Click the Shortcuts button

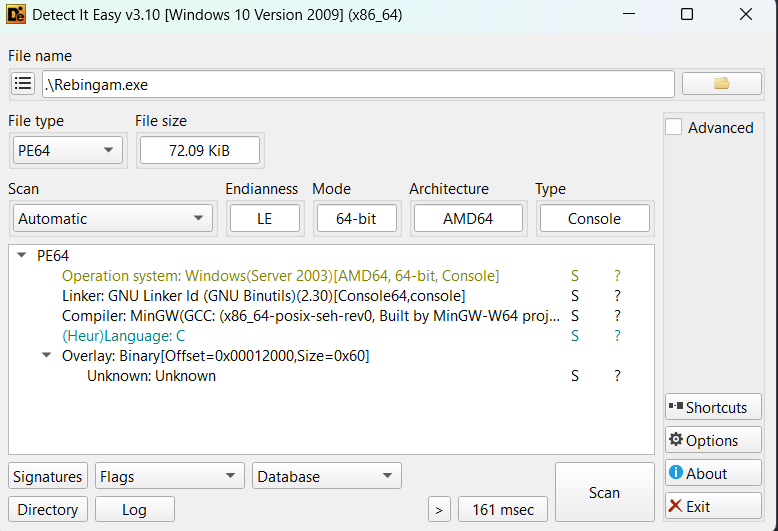pyautogui.click(x=713, y=407)
